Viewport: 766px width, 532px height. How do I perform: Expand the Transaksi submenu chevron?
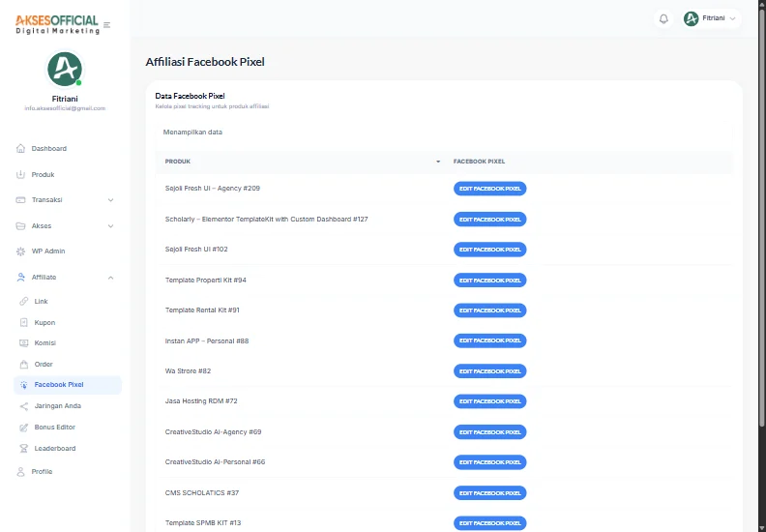coord(111,200)
